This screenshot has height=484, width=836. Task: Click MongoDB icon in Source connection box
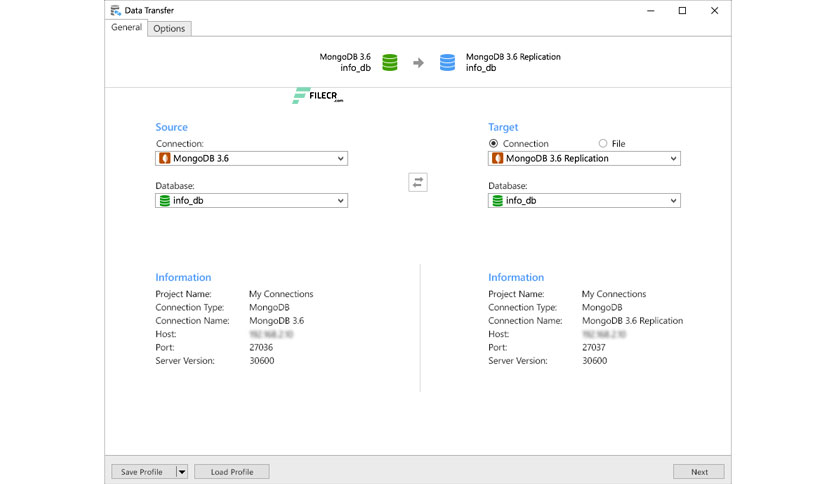click(x=165, y=158)
